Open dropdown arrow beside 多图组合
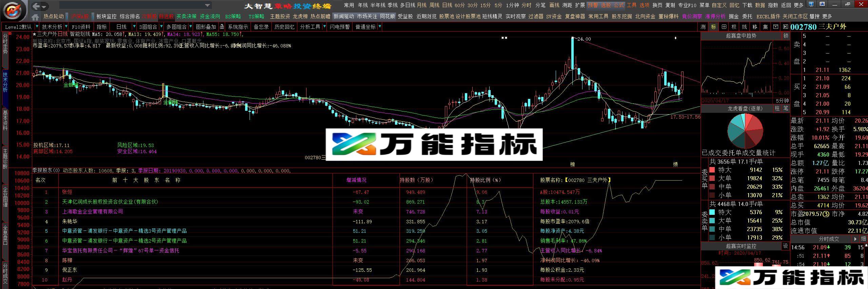 [190, 27]
